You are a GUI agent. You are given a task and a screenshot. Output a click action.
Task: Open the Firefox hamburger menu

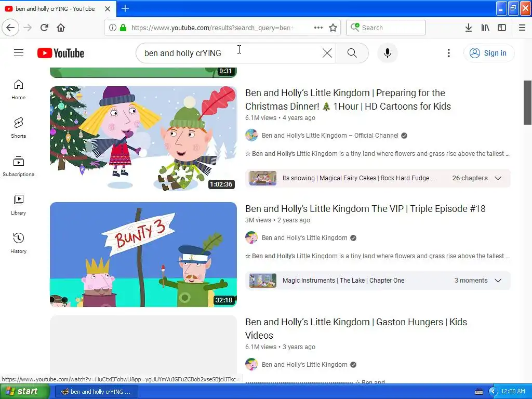[522, 28]
